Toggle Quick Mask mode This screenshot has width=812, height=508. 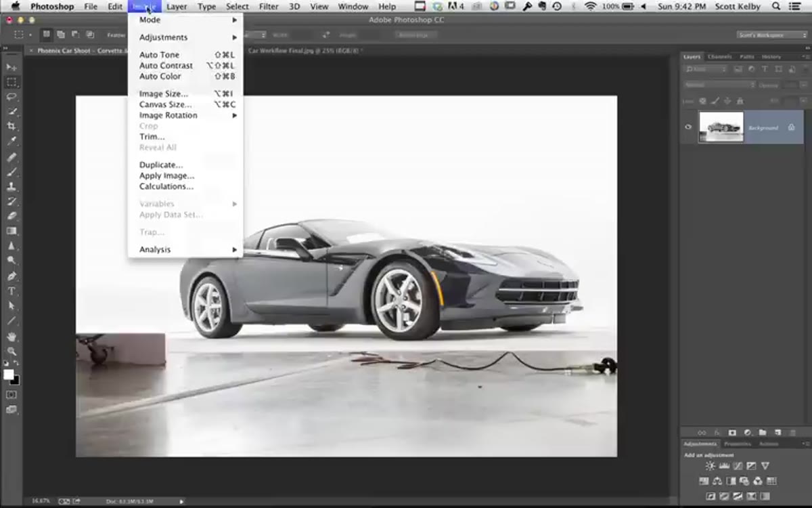(x=12, y=394)
